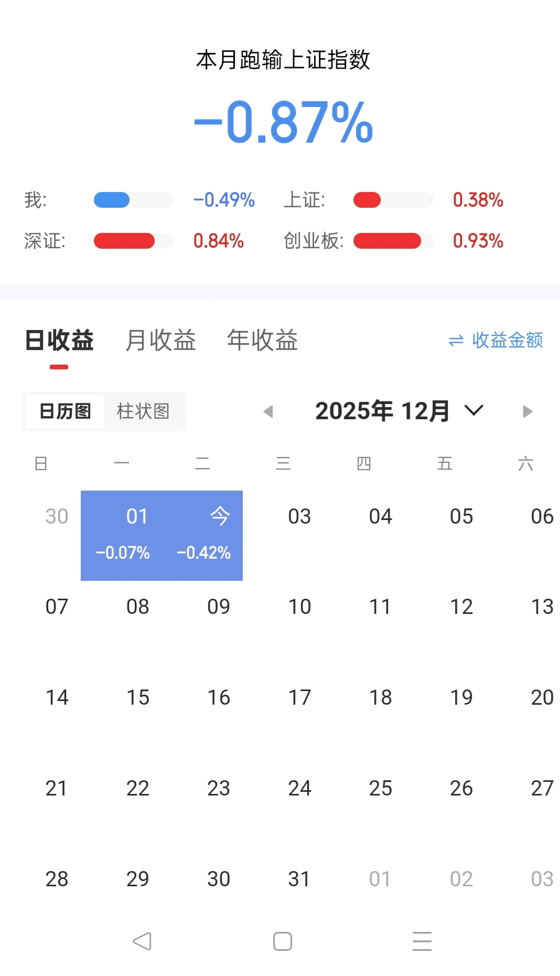
Task: Tap the Android back navigation icon
Action: [x=142, y=941]
